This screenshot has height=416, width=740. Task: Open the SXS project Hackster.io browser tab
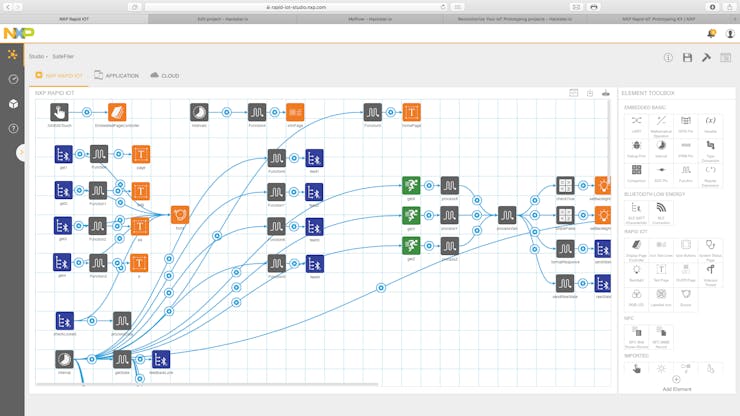222,19
